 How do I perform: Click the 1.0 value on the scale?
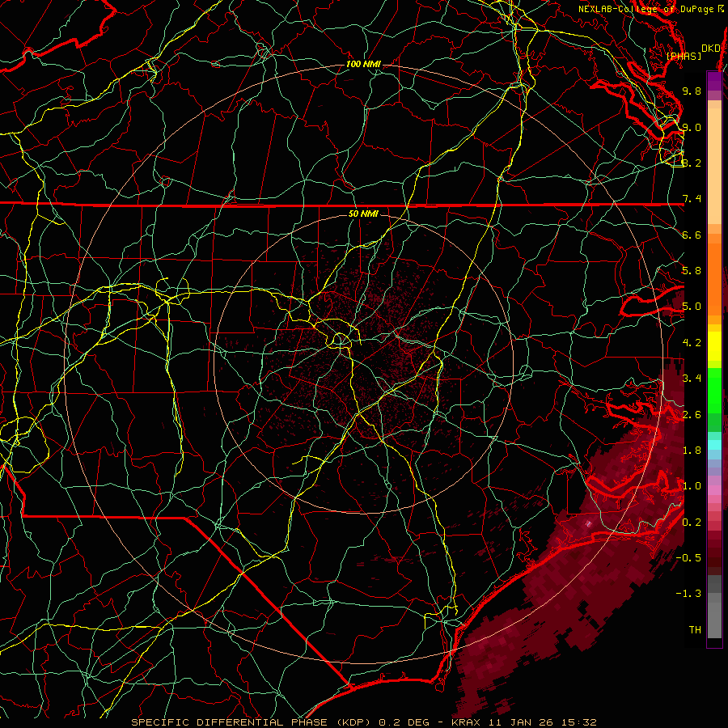(692, 486)
